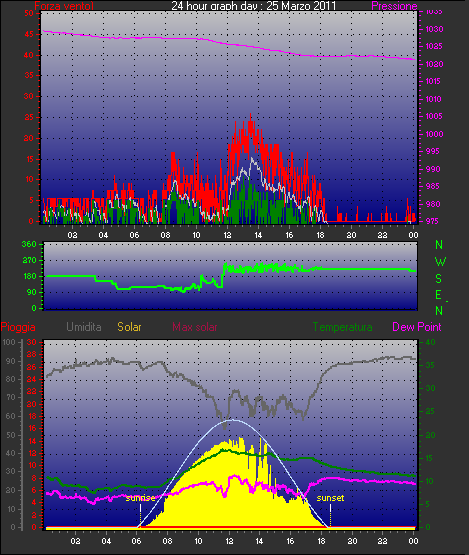469x555 pixels.
Task: Click pressure axis value '990'
Action: tap(432, 169)
